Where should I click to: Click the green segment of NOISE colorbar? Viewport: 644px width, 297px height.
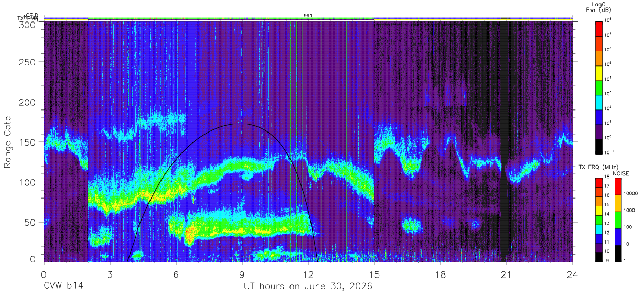(x=617, y=219)
